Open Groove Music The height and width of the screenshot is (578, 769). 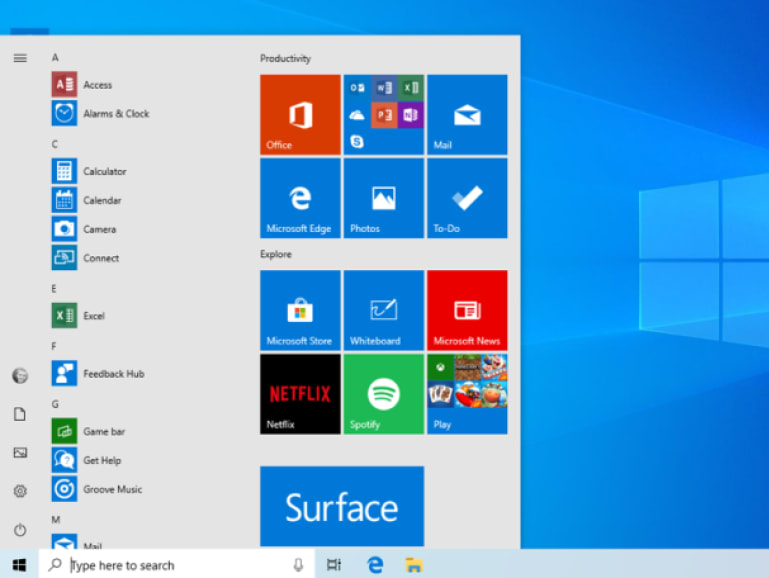tap(97, 489)
